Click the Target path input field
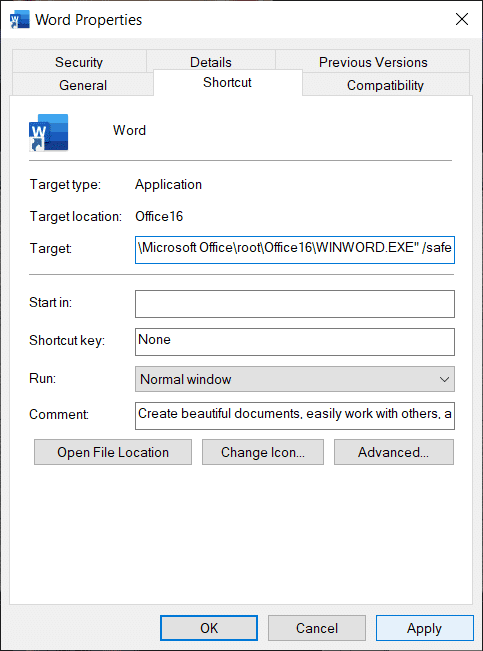 tap(295, 250)
